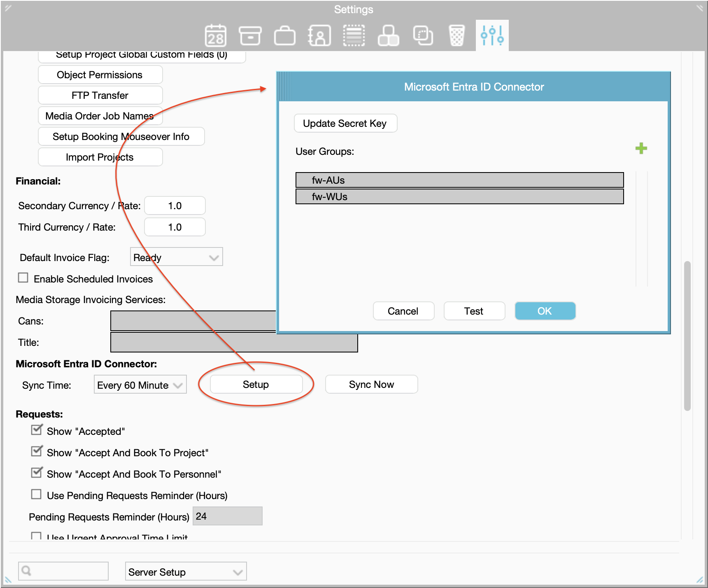Open Server Setup dropdown at bottom
The height and width of the screenshot is (588, 708).
coord(186,572)
